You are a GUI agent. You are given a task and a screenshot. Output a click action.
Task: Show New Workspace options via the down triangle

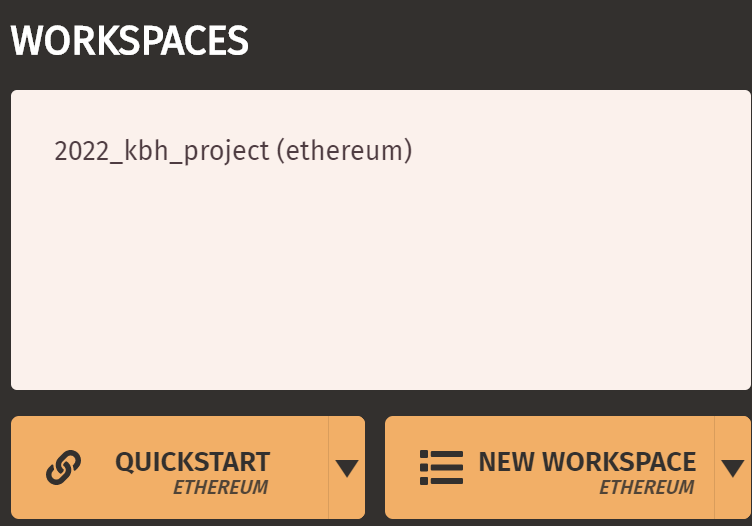[733, 468]
